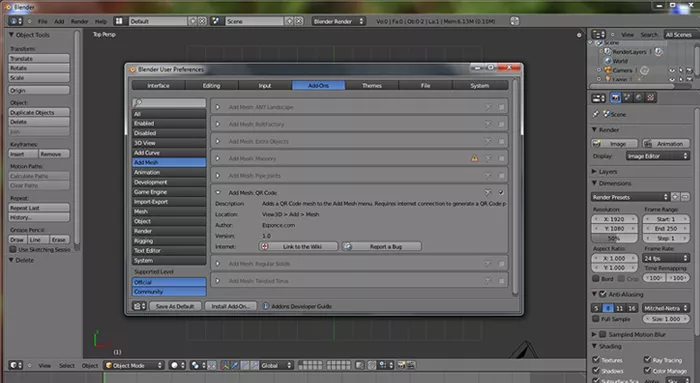Click the warning triangle on Masonry add-on

tap(474, 158)
